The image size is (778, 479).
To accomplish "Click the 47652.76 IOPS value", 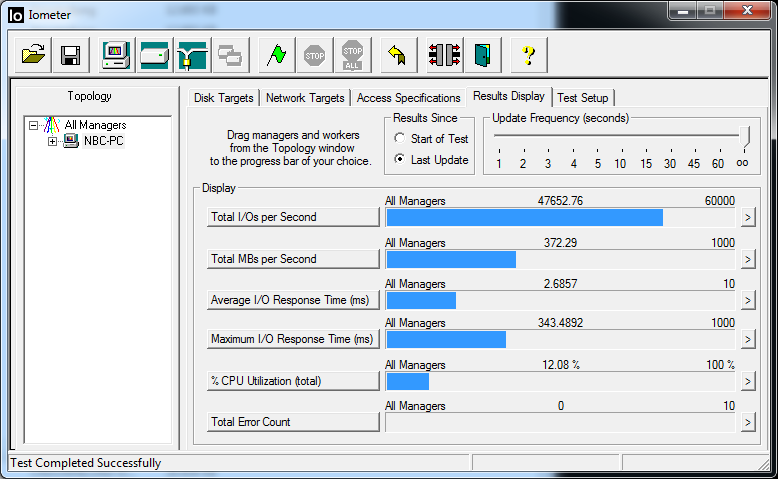I will pos(560,201).
